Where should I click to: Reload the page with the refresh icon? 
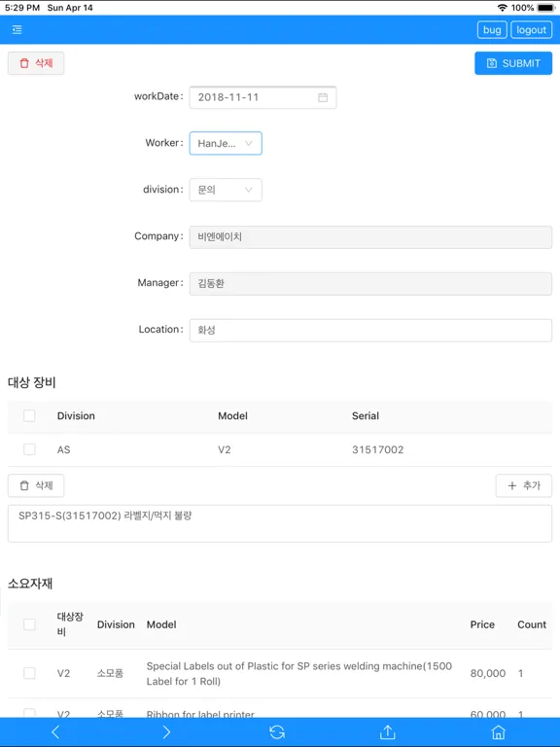pos(277,731)
